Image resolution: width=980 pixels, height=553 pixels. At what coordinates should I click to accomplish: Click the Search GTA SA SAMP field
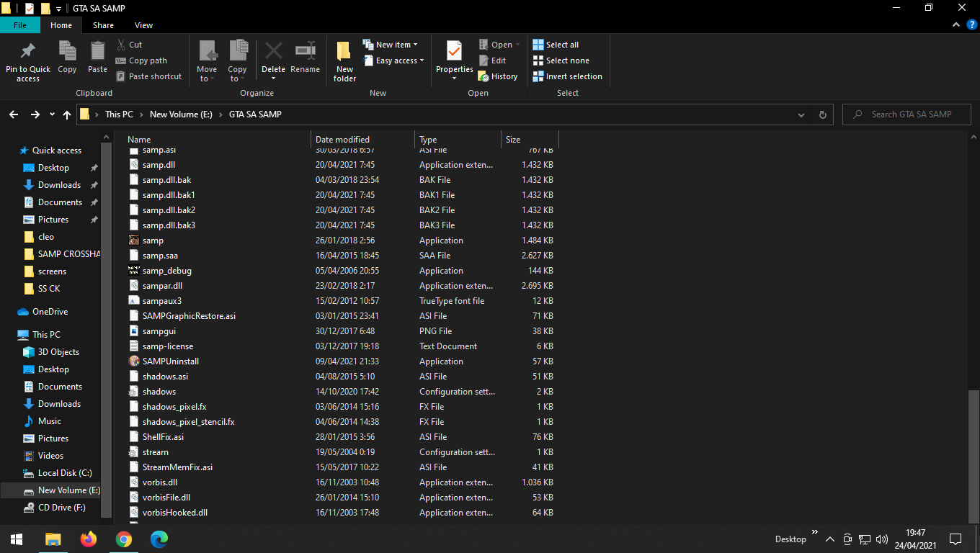point(906,114)
